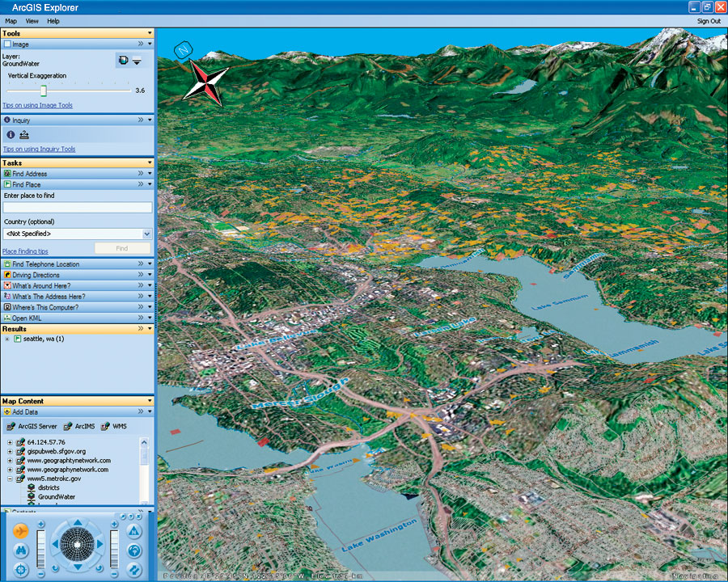Pan up with the navigator's up arrow
This screenshot has width=728, height=582.
[78, 523]
